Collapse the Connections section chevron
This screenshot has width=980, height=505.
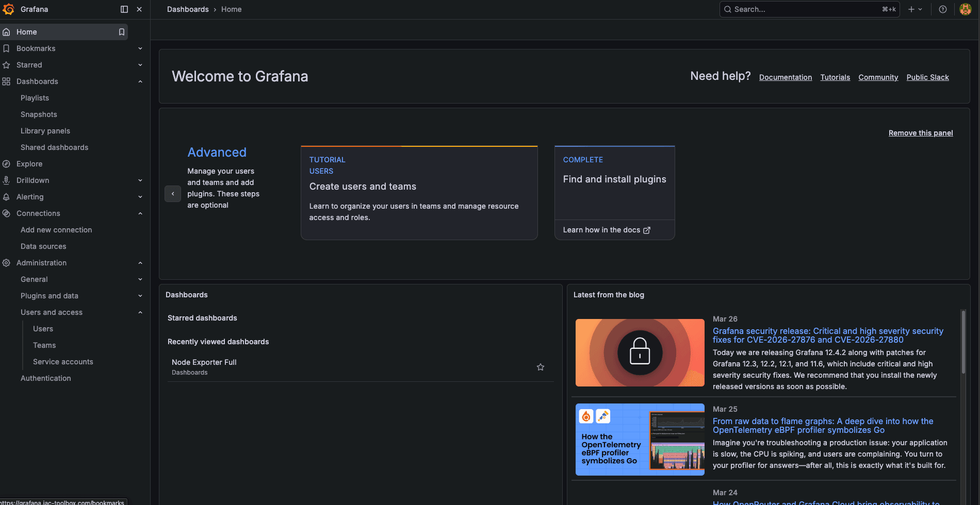(x=140, y=213)
